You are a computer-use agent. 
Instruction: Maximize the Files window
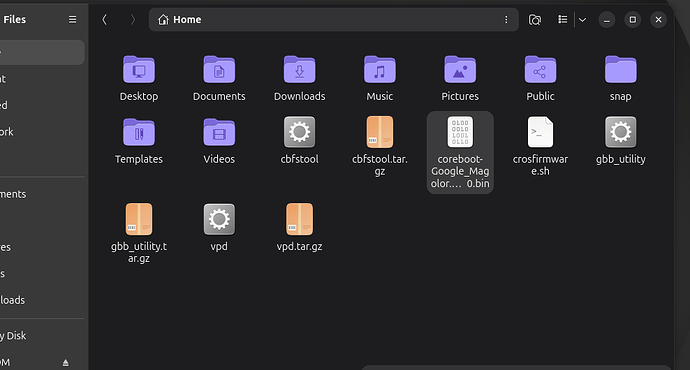pyautogui.click(x=632, y=20)
